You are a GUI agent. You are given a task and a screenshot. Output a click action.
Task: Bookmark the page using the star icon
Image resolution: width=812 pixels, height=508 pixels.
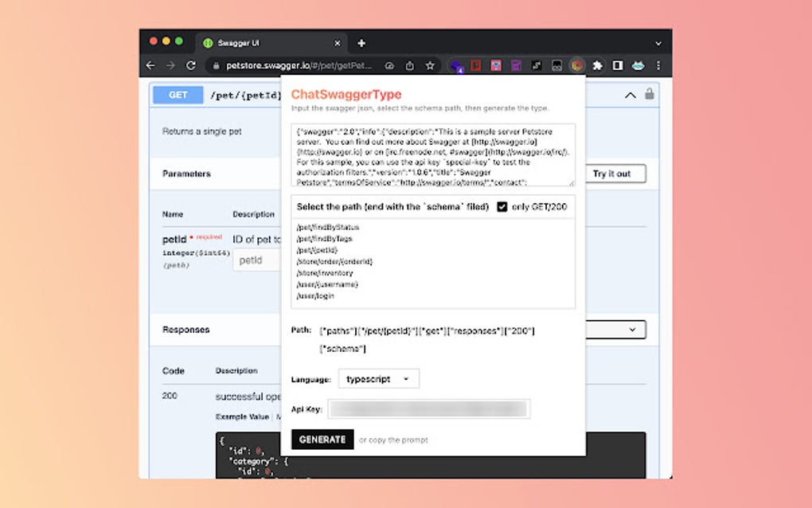429,66
